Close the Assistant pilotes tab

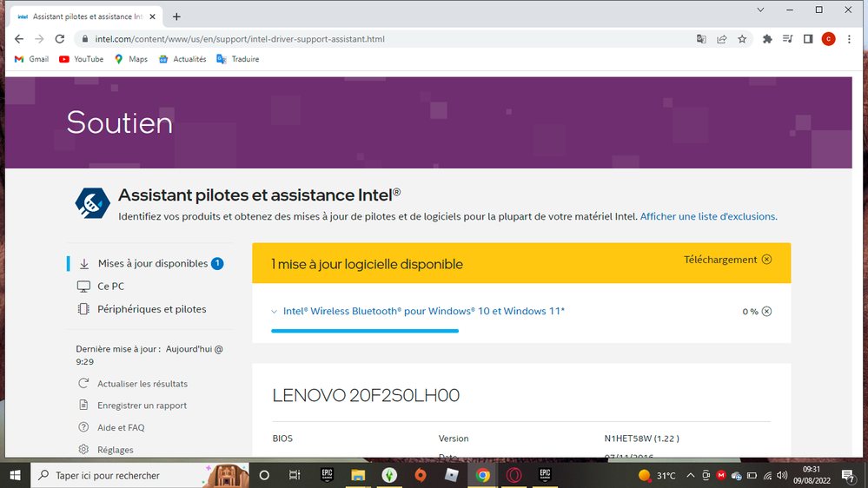(152, 16)
